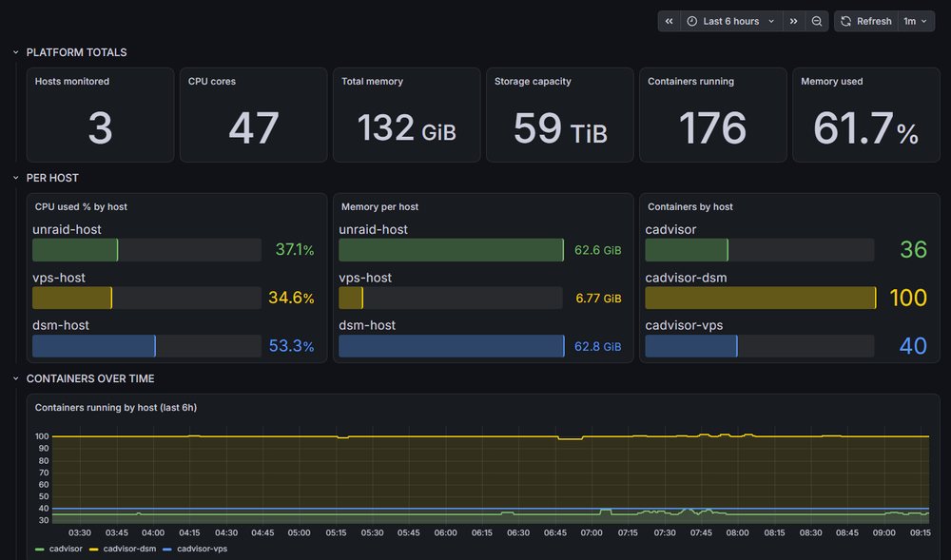
Task: Zoom out the time range
Action: [817, 21]
